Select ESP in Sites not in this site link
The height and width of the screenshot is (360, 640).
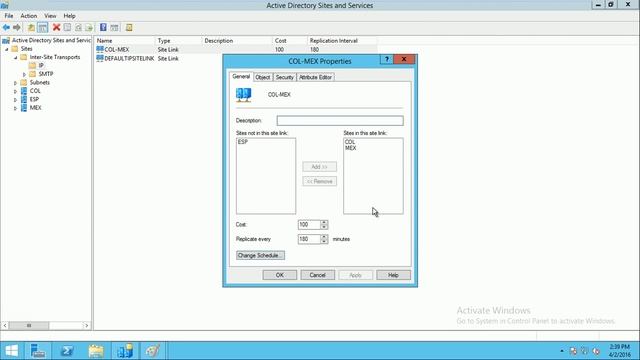pyautogui.click(x=243, y=142)
